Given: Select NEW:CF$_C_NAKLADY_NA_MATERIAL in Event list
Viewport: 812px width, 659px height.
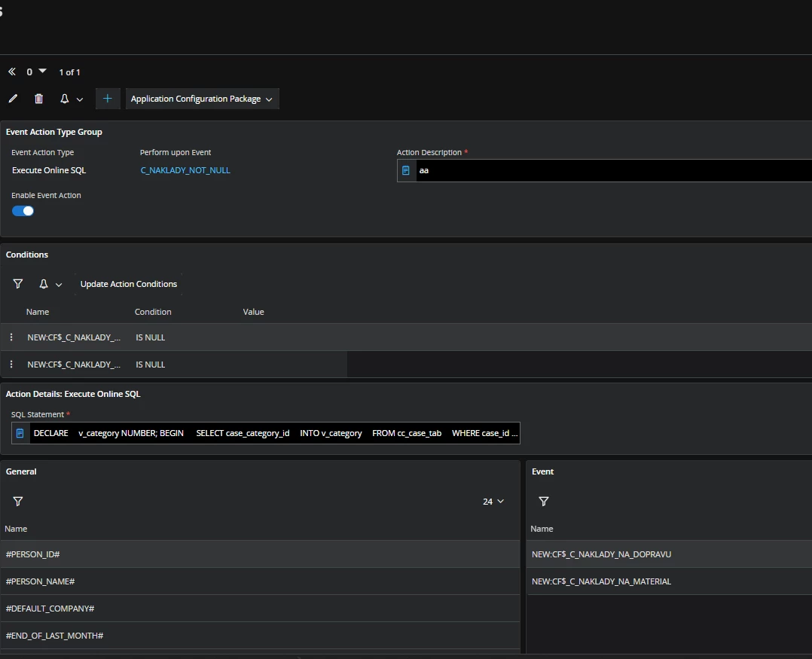Looking at the screenshot, I should [x=601, y=581].
